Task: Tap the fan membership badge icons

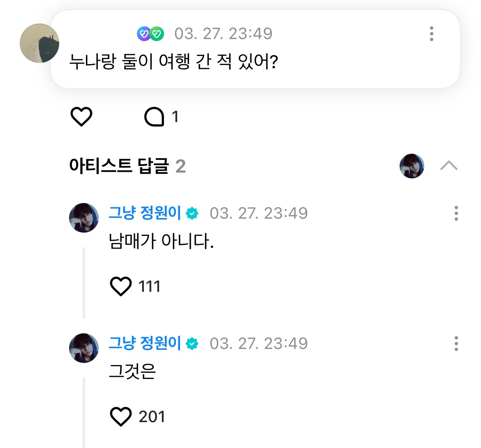Action: 150,34
